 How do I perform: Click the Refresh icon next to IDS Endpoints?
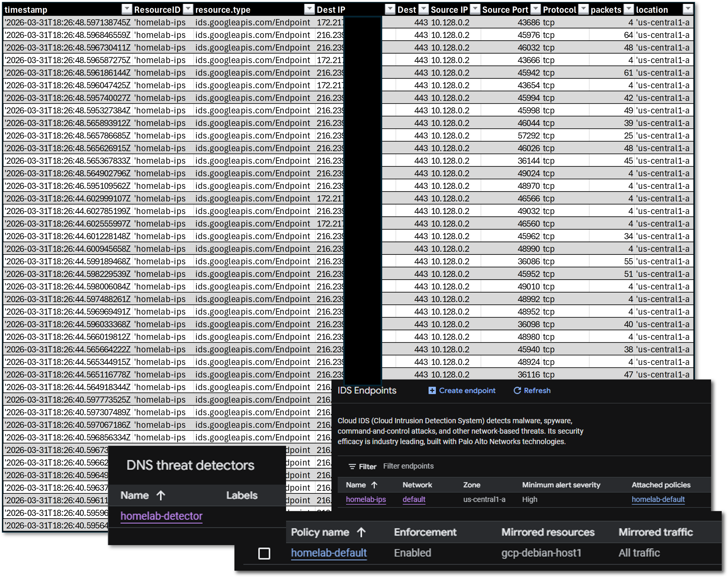click(517, 391)
